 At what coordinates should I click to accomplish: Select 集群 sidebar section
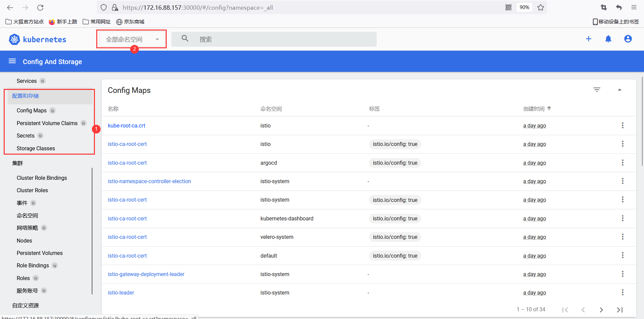click(17, 163)
